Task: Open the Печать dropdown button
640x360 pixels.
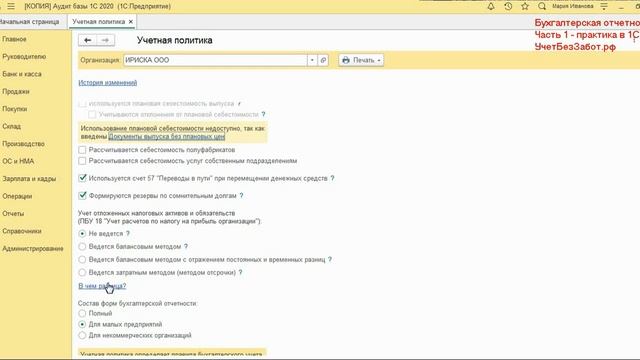Action: click(361, 60)
